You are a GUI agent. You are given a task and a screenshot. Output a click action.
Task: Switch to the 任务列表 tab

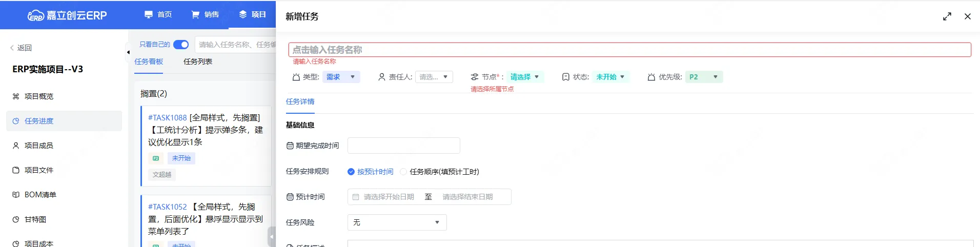[x=198, y=61]
